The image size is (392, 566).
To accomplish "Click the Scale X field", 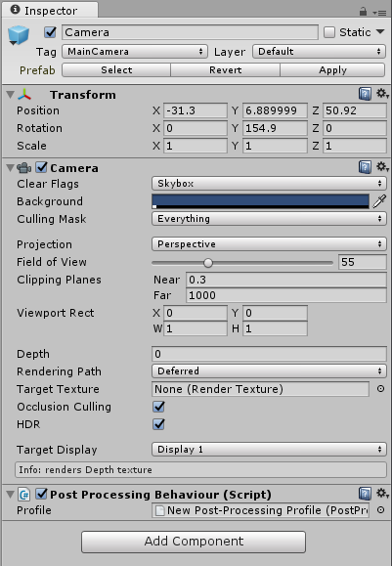I will 196,146.
